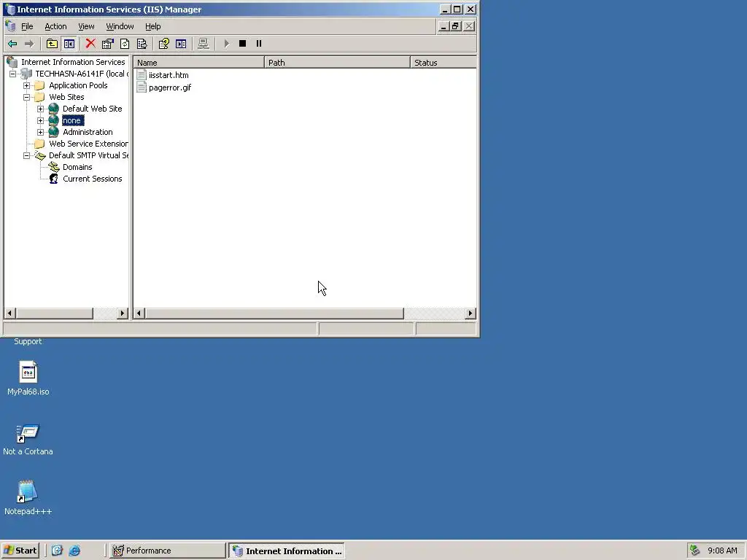Click the Help question mark toolbar icon
The height and width of the screenshot is (560, 747).
[x=164, y=44]
